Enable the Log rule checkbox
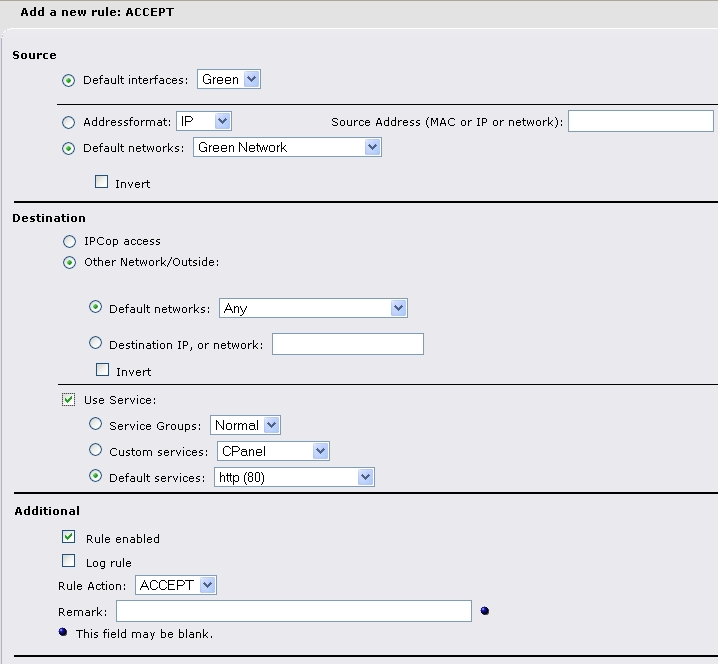This screenshot has height=664, width=718. coord(68,561)
